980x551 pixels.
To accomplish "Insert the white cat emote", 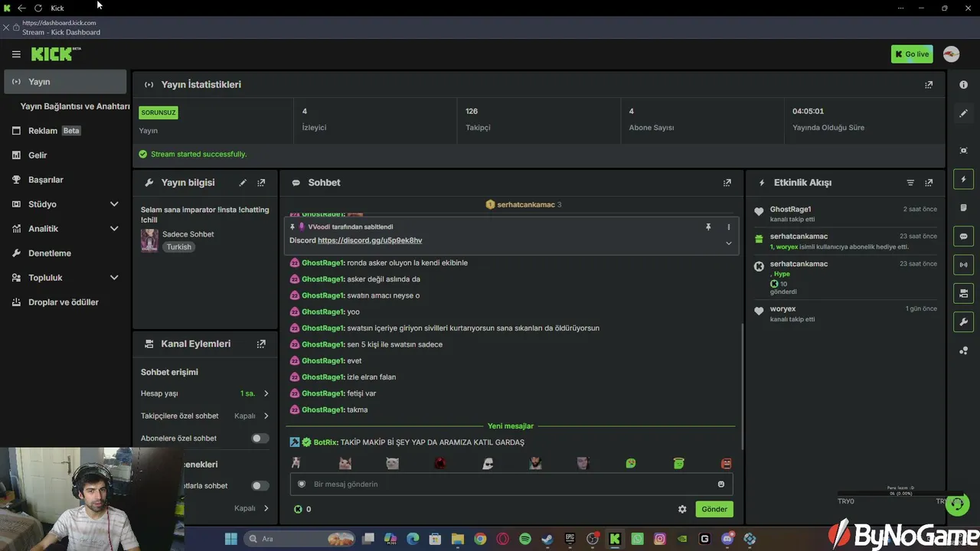I will 392,463.
